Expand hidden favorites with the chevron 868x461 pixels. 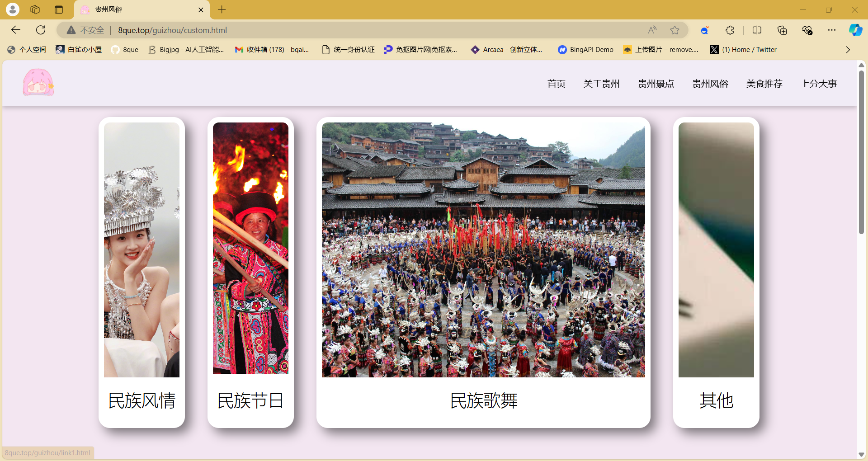click(848, 50)
